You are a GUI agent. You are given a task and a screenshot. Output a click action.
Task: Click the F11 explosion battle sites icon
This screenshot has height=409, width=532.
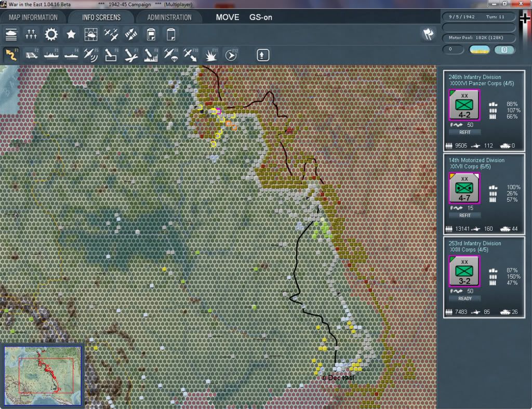[x=211, y=55]
